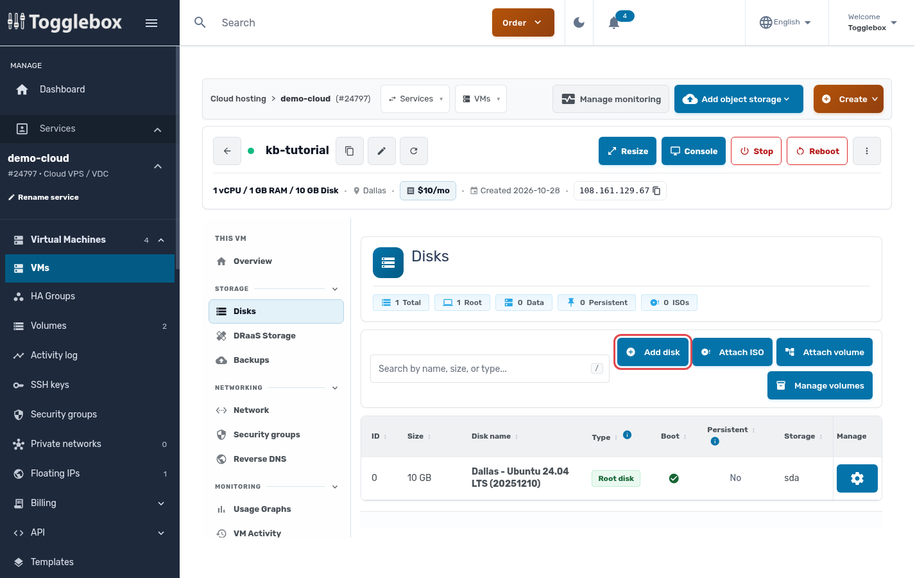Collapse the Storage section
924x578 pixels.
point(335,289)
